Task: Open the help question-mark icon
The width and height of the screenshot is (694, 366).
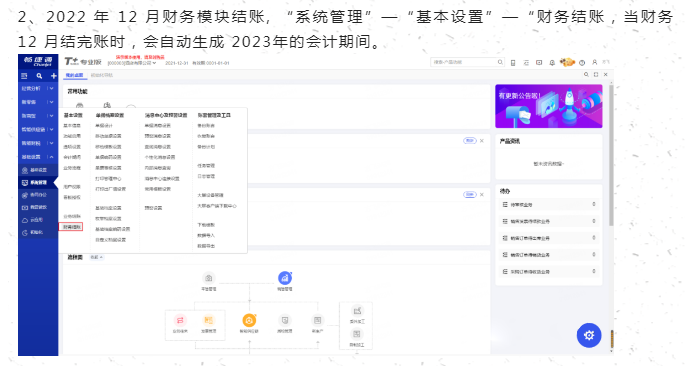Action: [582, 63]
